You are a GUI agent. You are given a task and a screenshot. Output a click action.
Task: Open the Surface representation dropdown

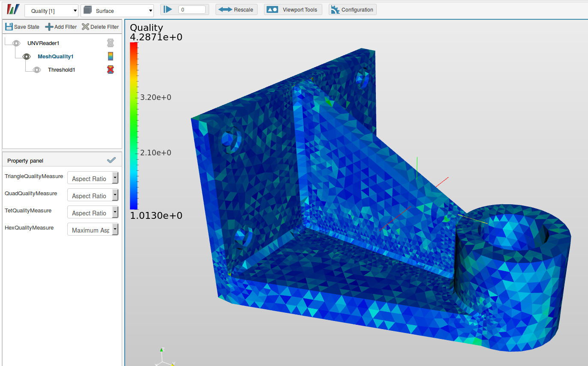click(117, 11)
